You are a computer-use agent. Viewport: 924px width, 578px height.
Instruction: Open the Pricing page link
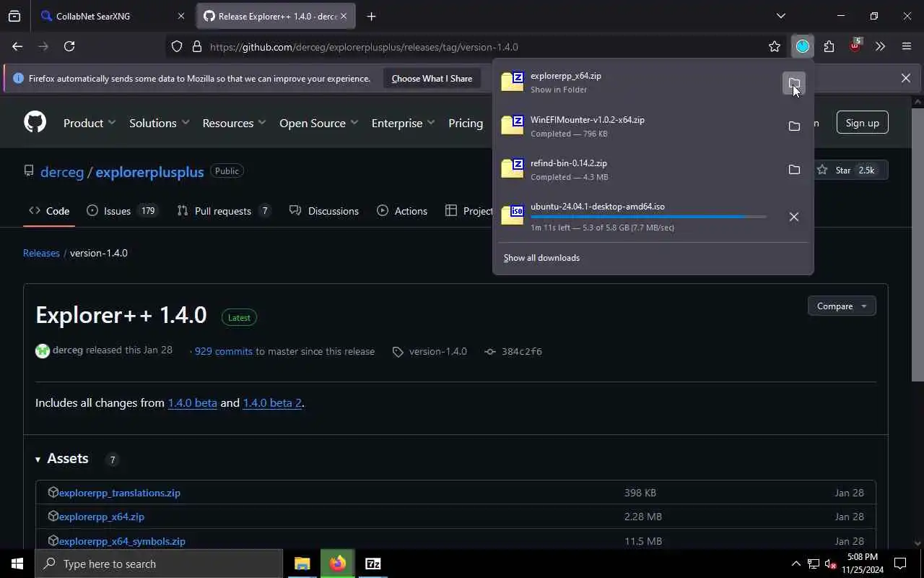[466, 123]
